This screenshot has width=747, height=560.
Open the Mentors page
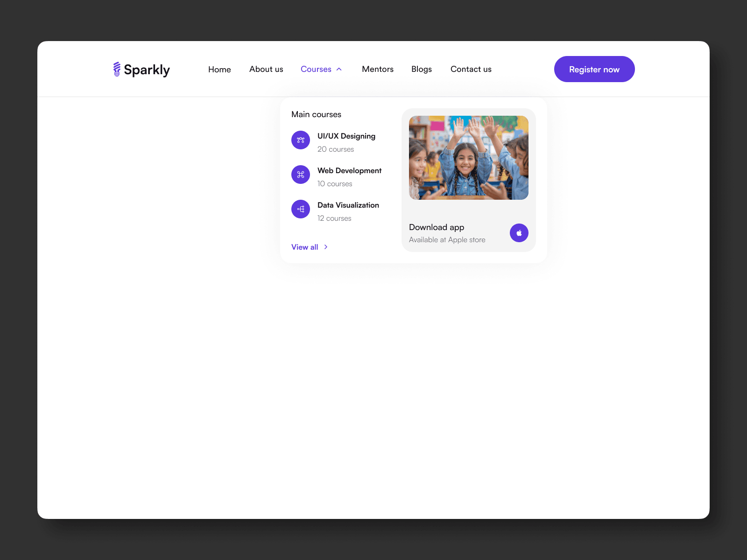[378, 69]
